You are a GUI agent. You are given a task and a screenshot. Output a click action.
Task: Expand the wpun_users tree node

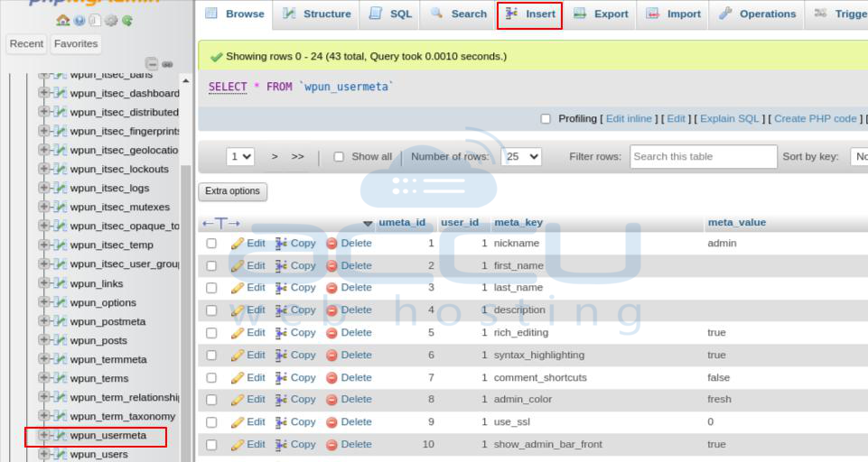click(43, 454)
